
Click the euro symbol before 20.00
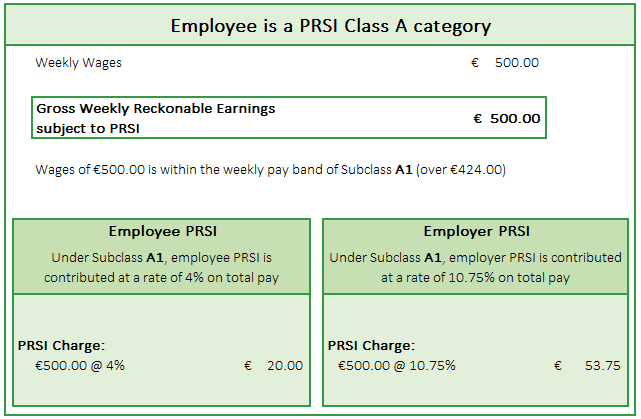click(248, 365)
